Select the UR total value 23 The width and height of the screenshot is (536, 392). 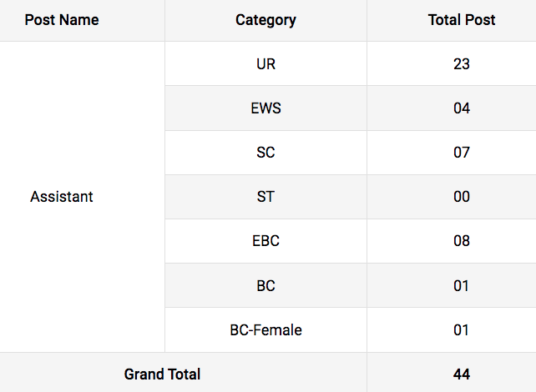(x=462, y=64)
